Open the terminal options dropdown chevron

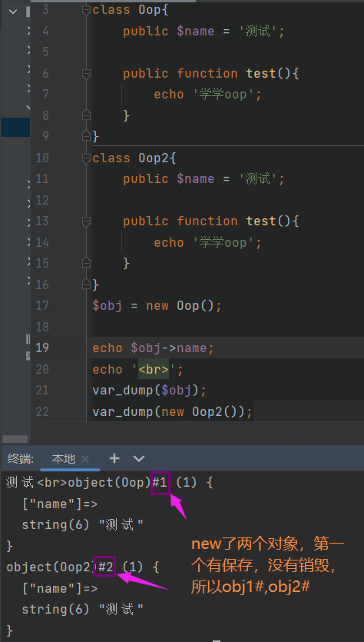click(139, 459)
